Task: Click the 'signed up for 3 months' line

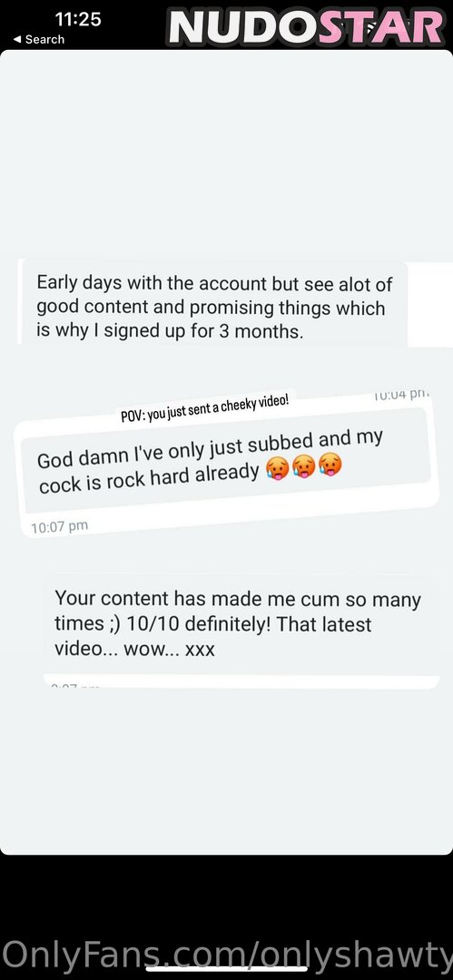Action: (x=170, y=332)
